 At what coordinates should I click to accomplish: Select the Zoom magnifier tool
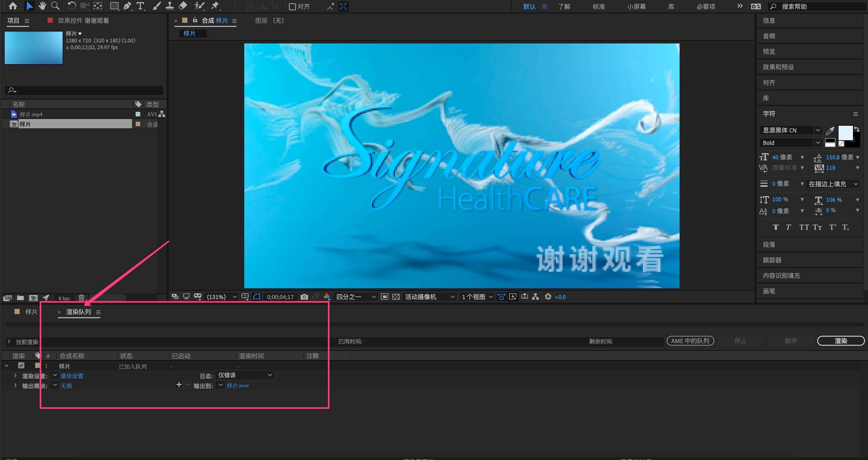(55, 6)
